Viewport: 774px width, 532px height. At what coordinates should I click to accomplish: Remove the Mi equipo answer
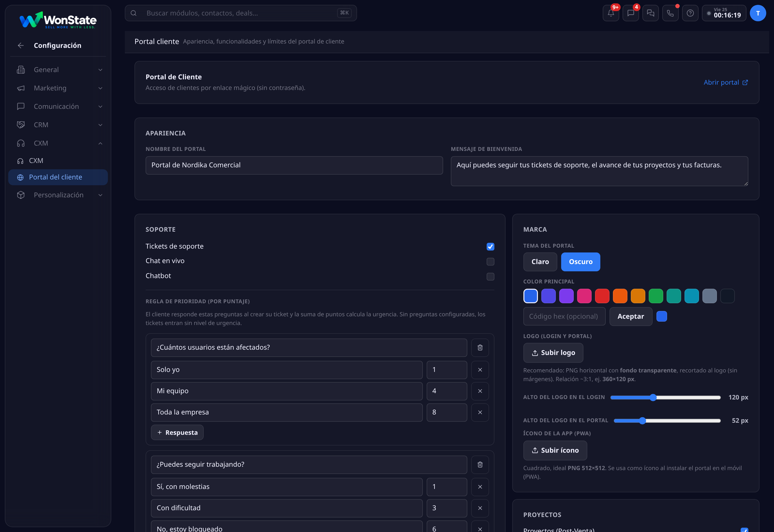[x=480, y=391]
